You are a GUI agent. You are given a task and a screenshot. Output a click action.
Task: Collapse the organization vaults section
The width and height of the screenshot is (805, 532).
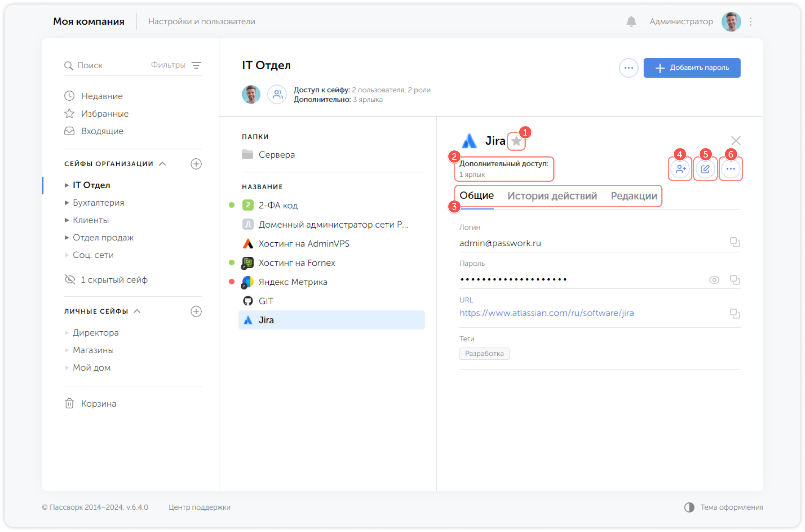point(163,164)
